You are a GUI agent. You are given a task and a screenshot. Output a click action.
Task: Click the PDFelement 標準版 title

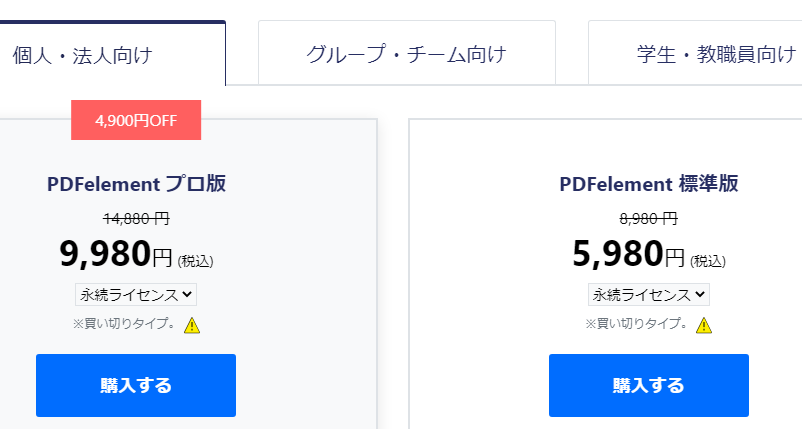point(649,184)
